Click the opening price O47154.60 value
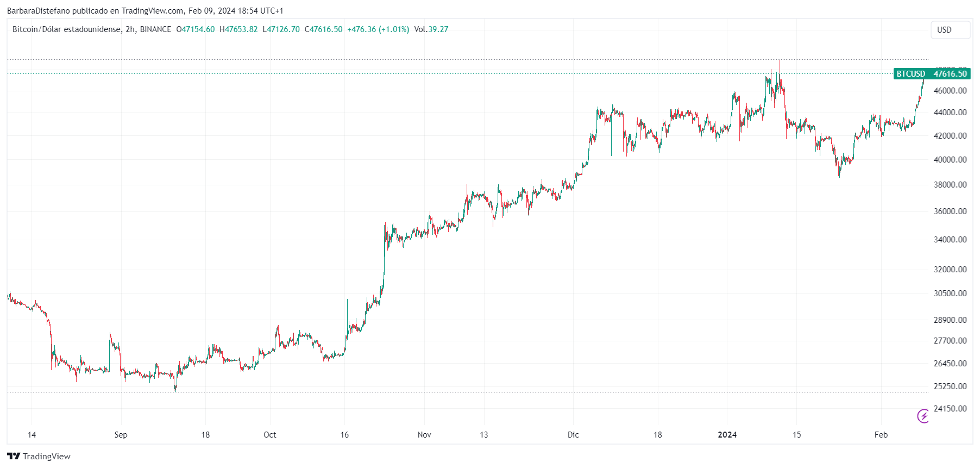This screenshot has width=980, height=468. tap(196, 29)
